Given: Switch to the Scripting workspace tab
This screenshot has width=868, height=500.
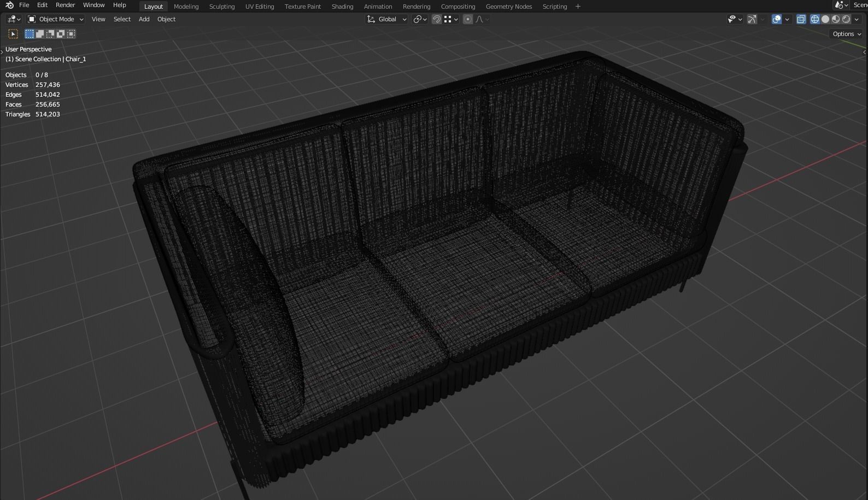Looking at the screenshot, I should point(554,7).
